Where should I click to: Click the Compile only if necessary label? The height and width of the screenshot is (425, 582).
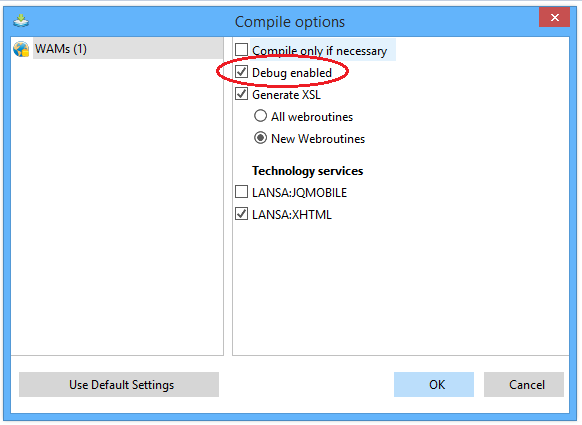tap(320, 50)
